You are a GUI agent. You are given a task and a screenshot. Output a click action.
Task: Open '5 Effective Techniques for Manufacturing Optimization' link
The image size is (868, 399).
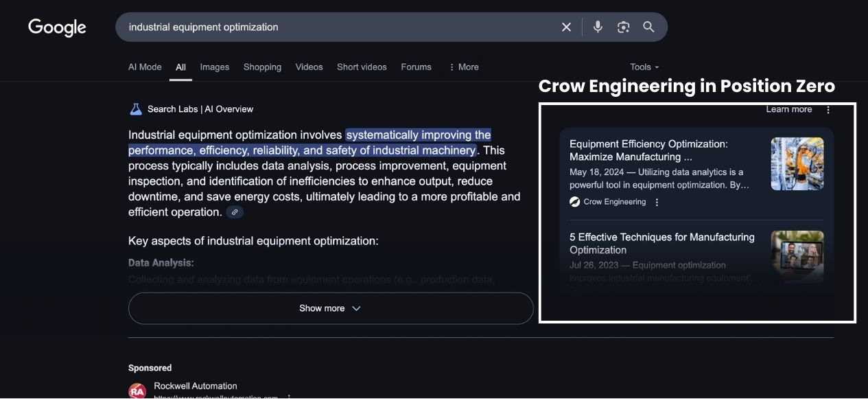[661, 243]
